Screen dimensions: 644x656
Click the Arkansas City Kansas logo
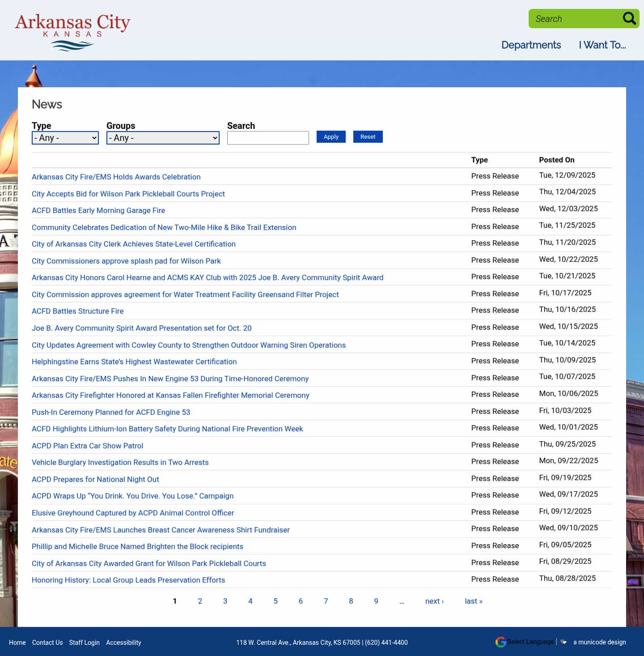coord(72,30)
